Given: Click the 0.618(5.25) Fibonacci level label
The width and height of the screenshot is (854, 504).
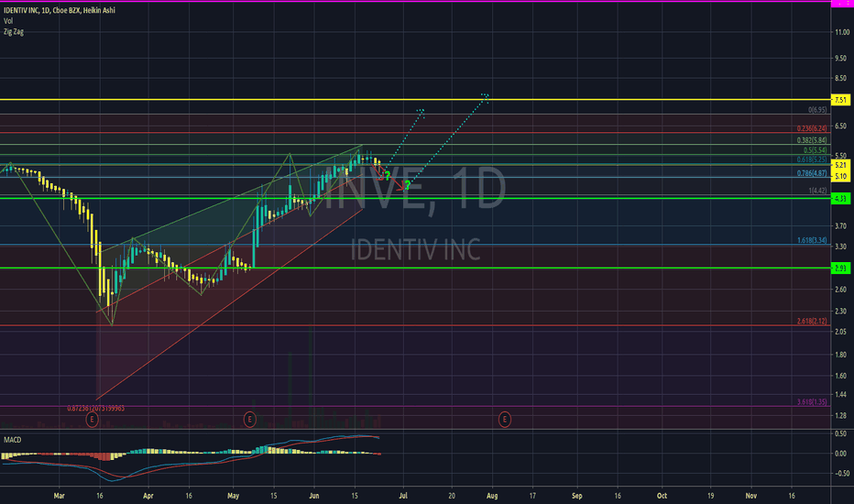Looking at the screenshot, I should 812,159.
